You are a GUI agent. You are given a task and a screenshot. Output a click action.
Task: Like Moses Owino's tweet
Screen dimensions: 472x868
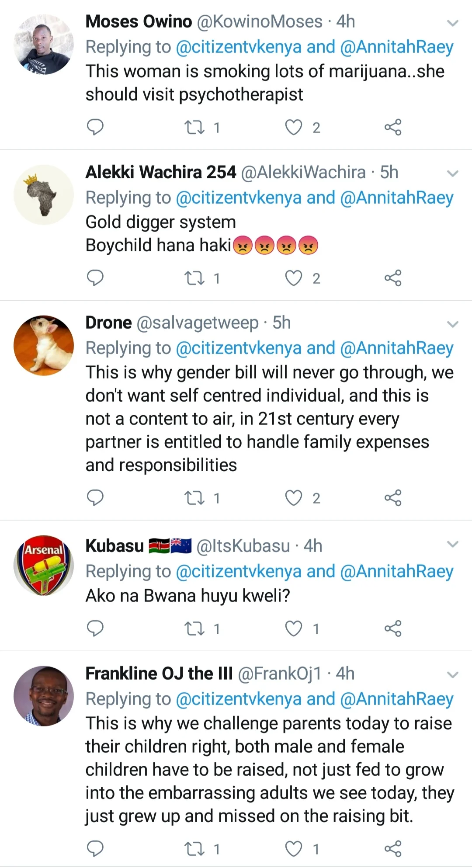[x=294, y=127]
